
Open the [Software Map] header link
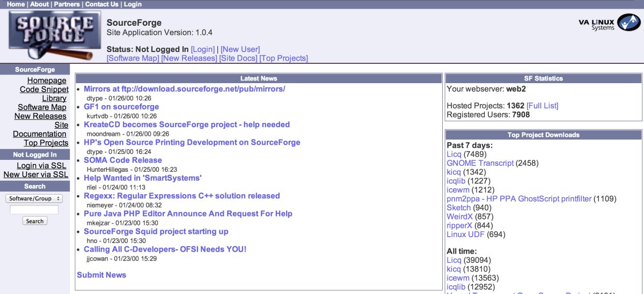pos(133,58)
